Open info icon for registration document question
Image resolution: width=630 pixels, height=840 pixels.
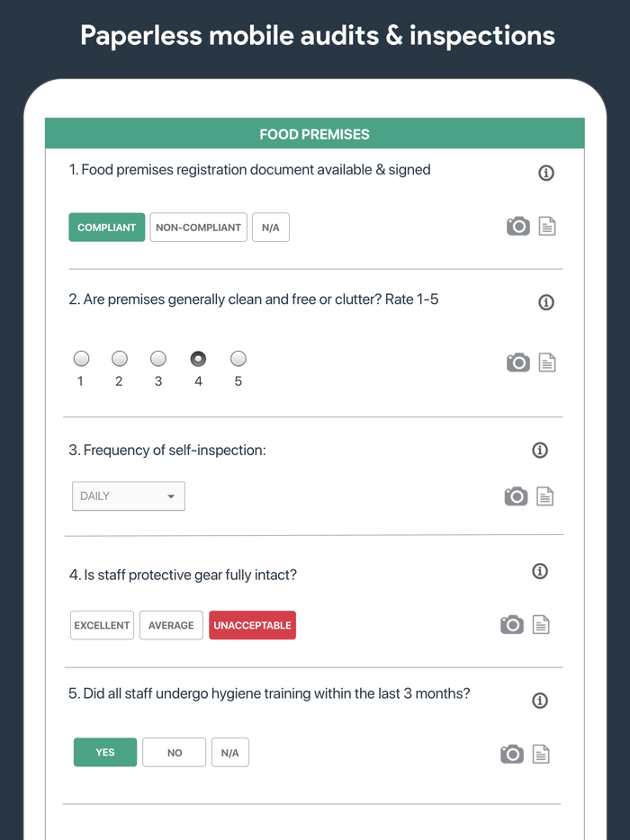click(545, 173)
